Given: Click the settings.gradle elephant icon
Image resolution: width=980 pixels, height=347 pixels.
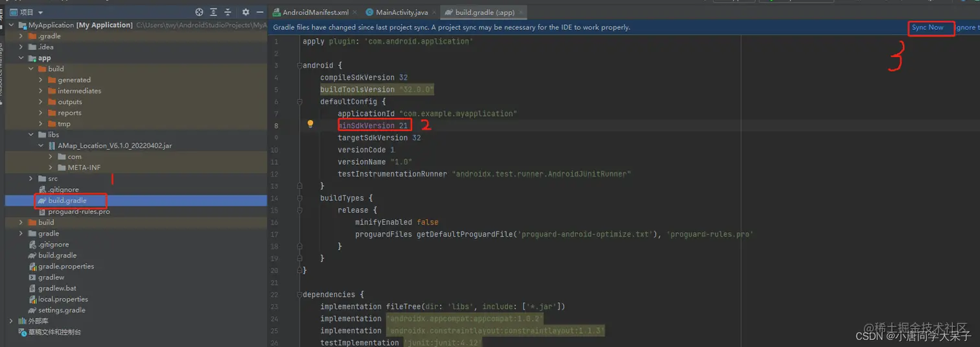Looking at the screenshot, I should tap(32, 310).
